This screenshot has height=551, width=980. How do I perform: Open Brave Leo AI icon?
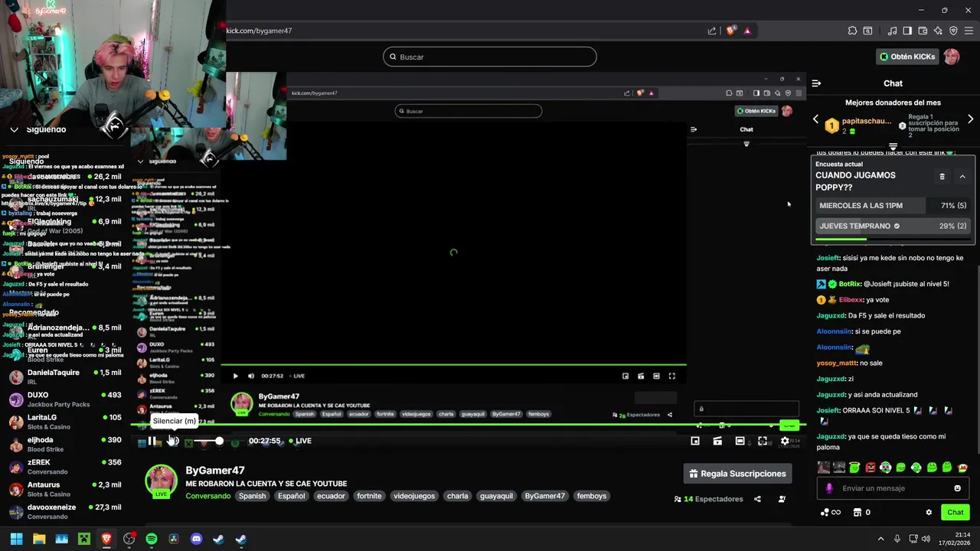tap(938, 31)
